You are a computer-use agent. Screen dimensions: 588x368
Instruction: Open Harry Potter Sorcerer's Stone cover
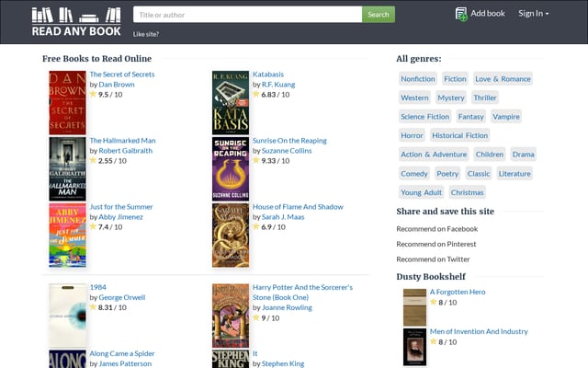coord(231,316)
